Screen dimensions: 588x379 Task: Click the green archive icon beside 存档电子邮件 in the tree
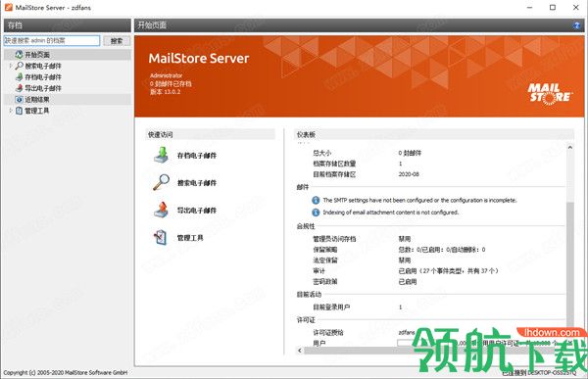point(20,76)
